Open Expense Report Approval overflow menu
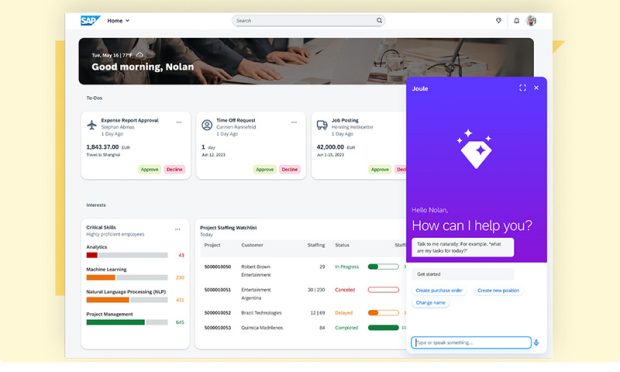620x372 pixels. coord(179,122)
